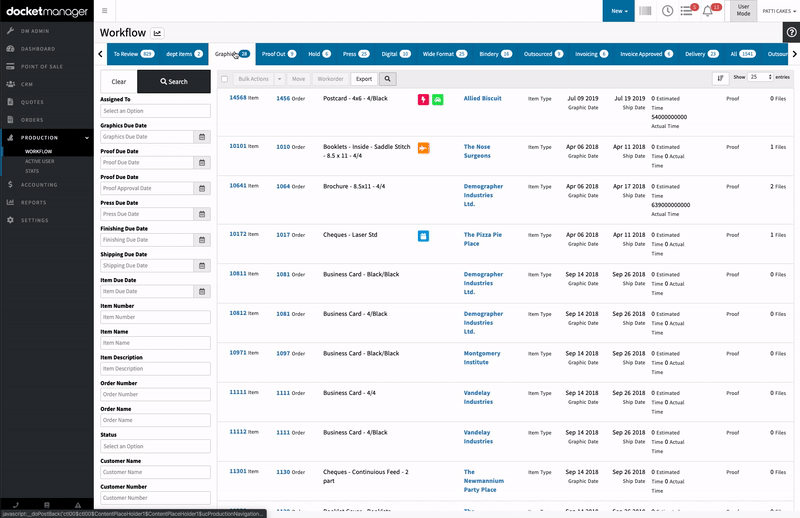
Task: Switch to the To Review tab
Action: 134,54
